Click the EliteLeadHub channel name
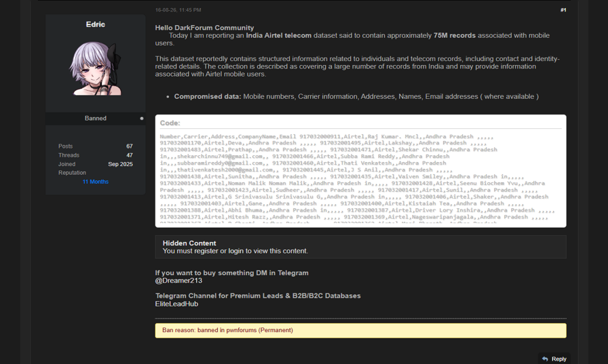 176,304
